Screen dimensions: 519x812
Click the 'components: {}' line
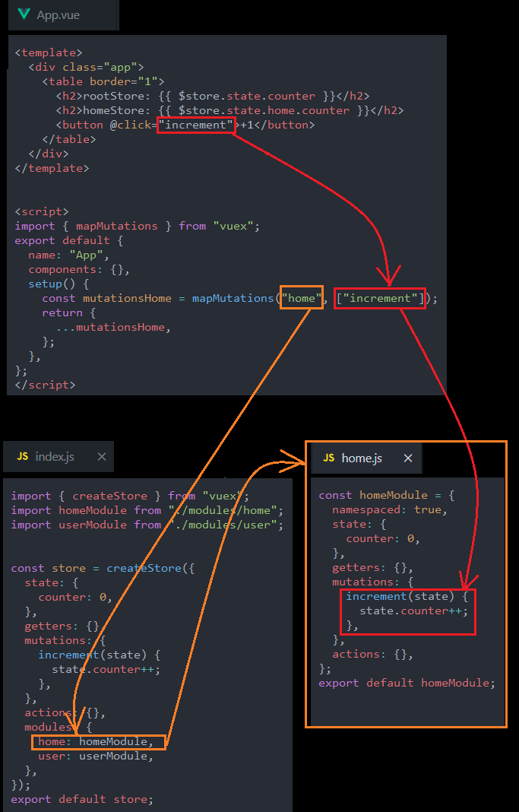pyautogui.click(x=79, y=269)
